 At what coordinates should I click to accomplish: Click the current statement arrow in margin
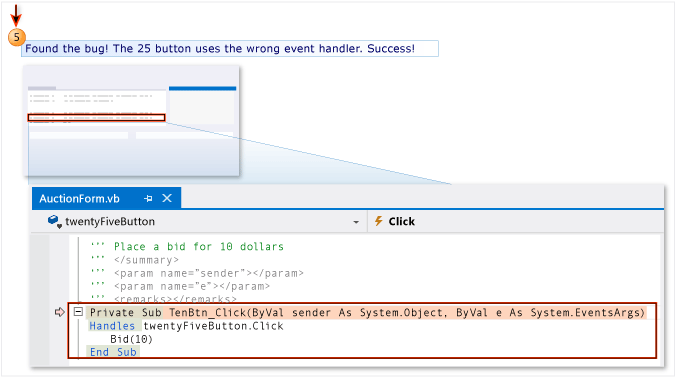[60, 312]
